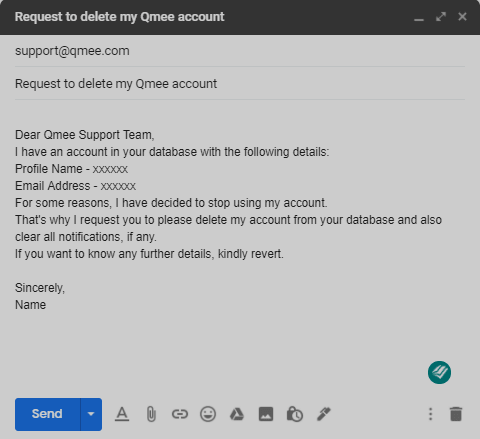This screenshot has height=439, width=480.
Task: Discard draft with trash icon
Action: tap(456, 414)
